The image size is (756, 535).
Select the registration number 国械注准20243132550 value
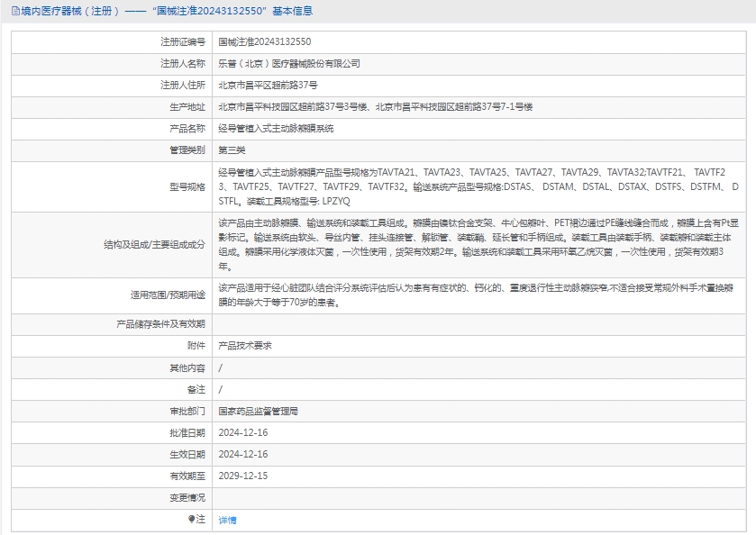pos(265,41)
